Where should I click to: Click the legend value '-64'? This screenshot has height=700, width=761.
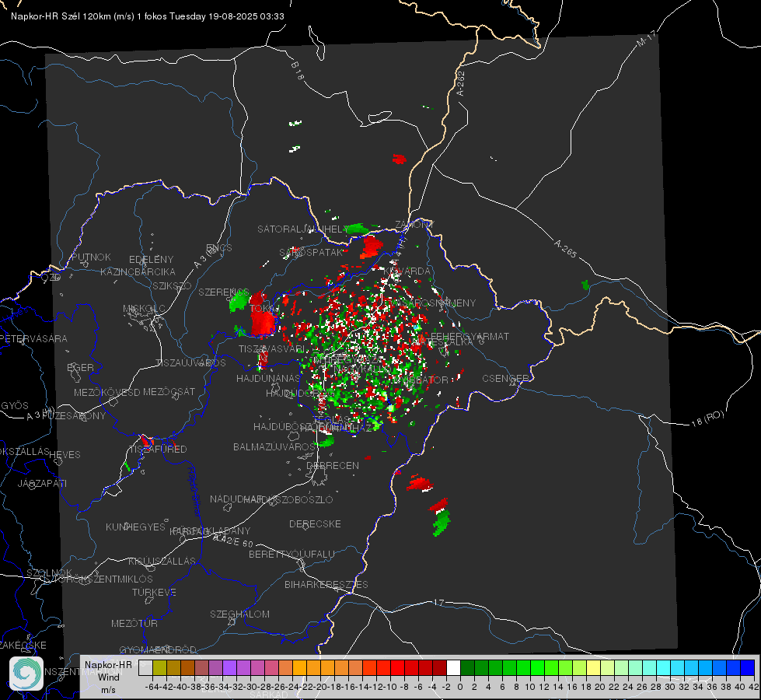click(x=152, y=687)
